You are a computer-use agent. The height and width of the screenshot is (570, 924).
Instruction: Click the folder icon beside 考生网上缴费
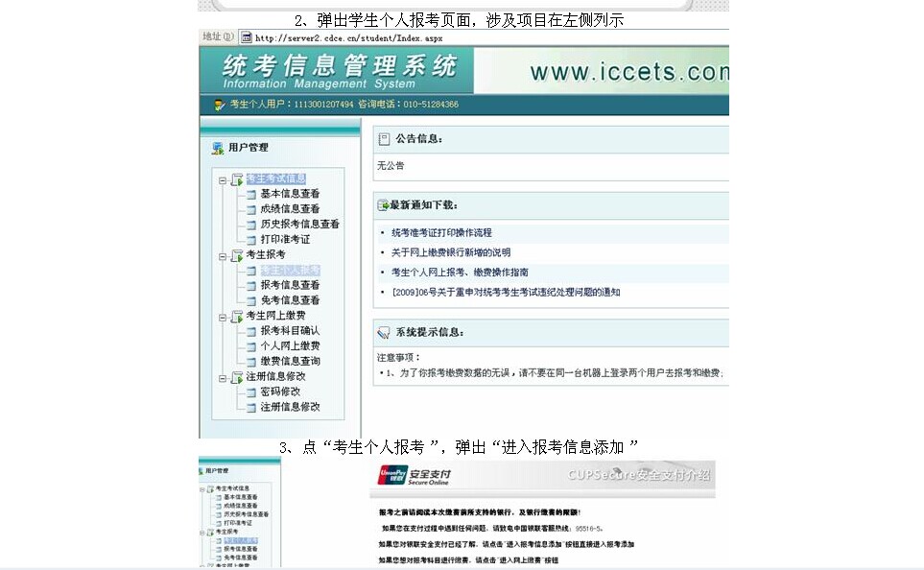tap(237, 317)
